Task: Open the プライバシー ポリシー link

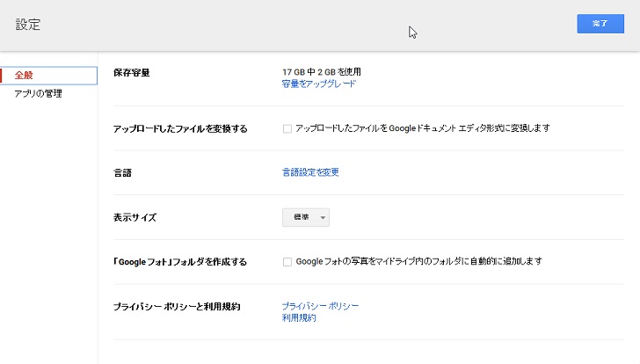Action: (x=320, y=306)
